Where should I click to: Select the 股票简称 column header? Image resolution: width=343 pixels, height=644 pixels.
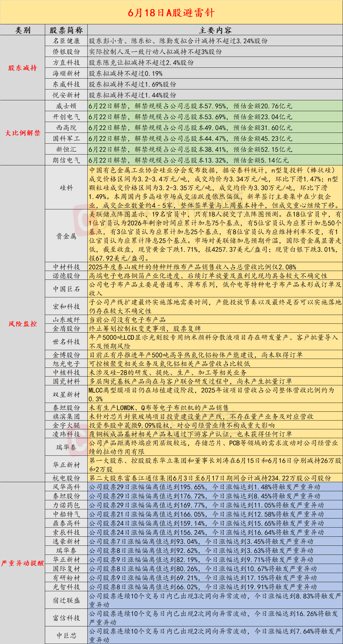[x=66, y=30]
